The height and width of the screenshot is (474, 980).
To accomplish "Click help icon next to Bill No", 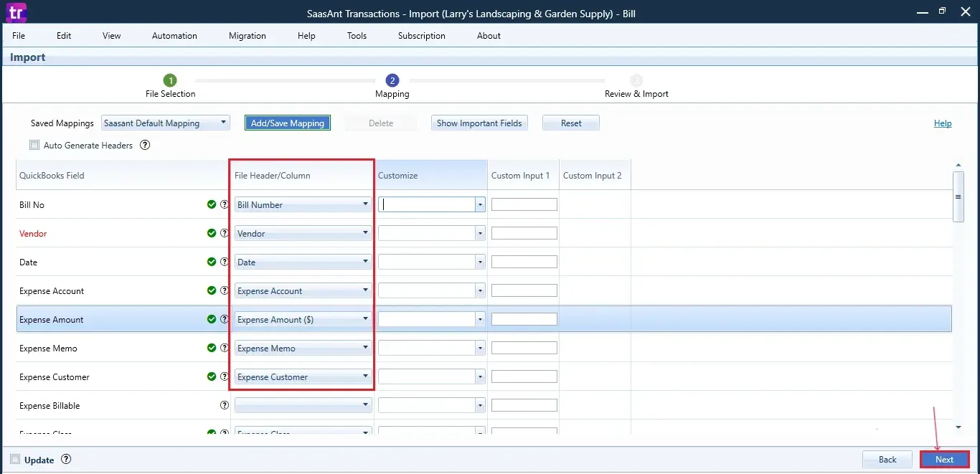I will [x=224, y=204].
